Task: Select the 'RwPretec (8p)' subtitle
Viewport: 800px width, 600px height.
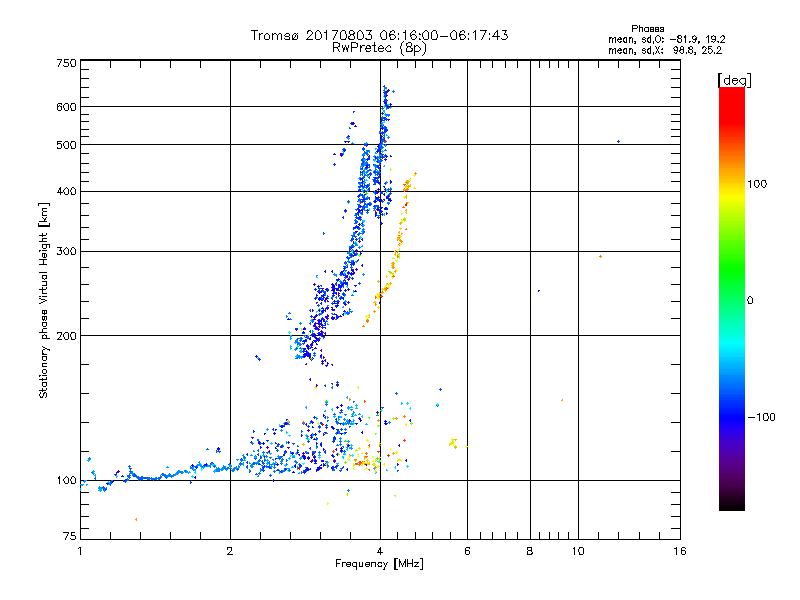Action: click(x=379, y=48)
